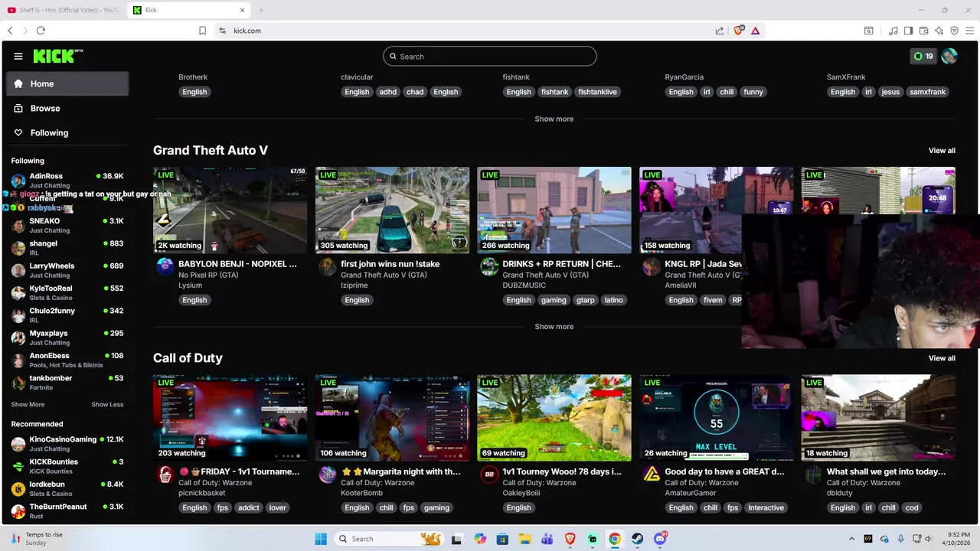
Task: Open File Explorer from the taskbar
Action: coord(525,539)
